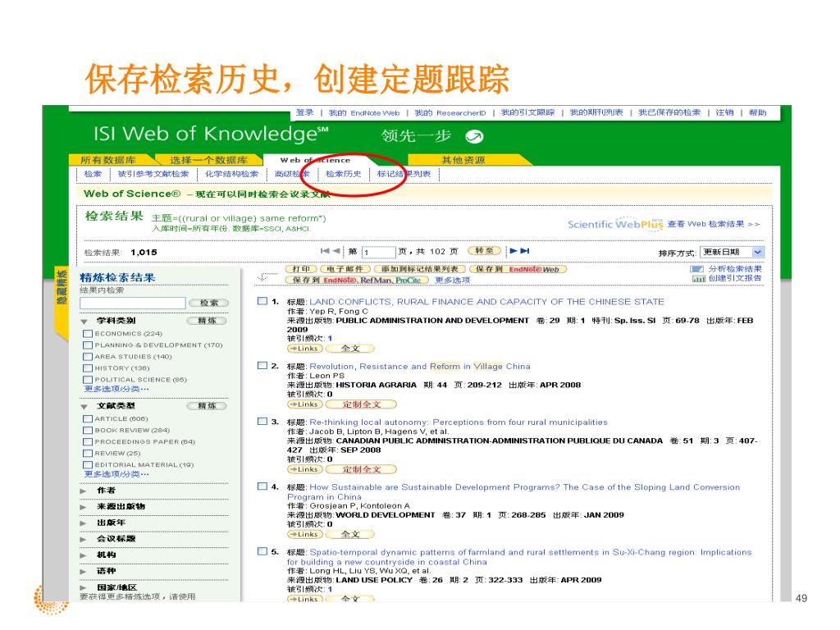Tick the ECONOMICS (224) category checkbox
The width and height of the screenshot is (840, 630).
pos(88,333)
